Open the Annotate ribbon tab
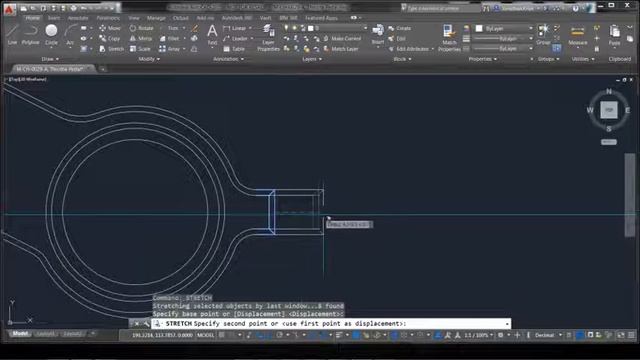This screenshot has height=360, width=640. [78, 18]
